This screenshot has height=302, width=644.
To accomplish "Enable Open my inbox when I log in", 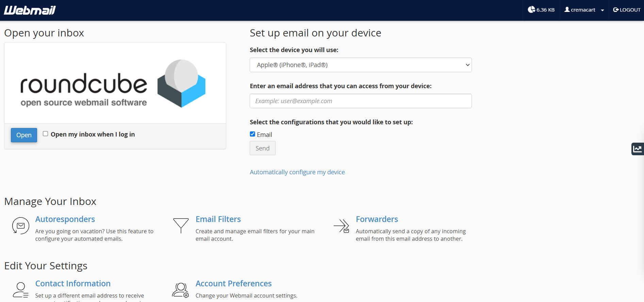I will tap(45, 134).
